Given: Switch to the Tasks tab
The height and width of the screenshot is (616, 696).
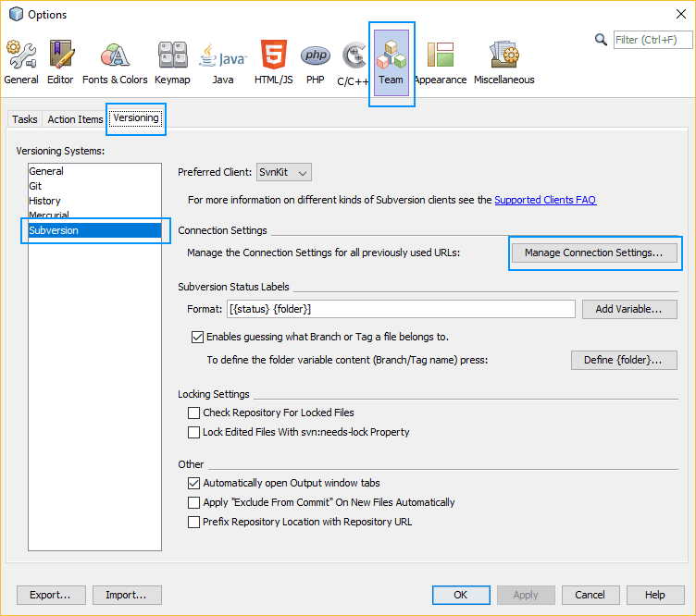Looking at the screenshot, I should (25, 119).
